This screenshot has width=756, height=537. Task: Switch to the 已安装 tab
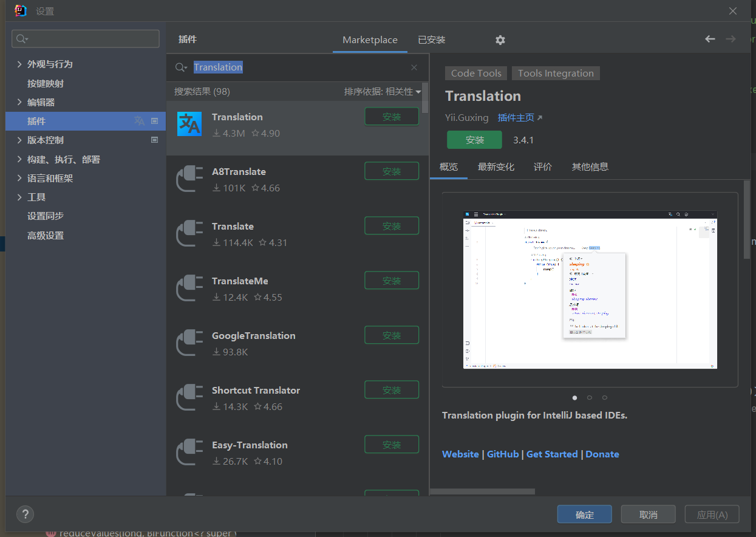pyautogui.click(x=432, y=40)
